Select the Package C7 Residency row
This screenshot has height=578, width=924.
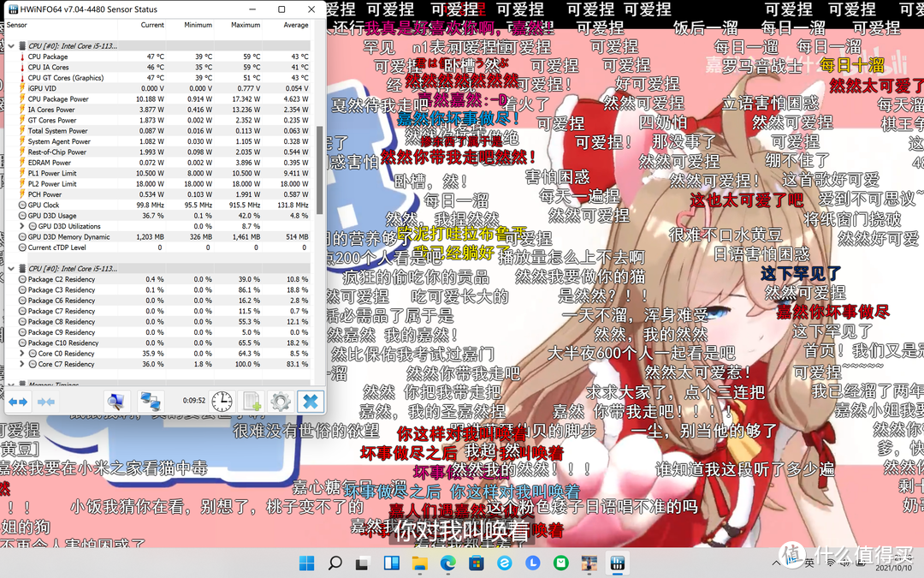(x=158, y=312)
